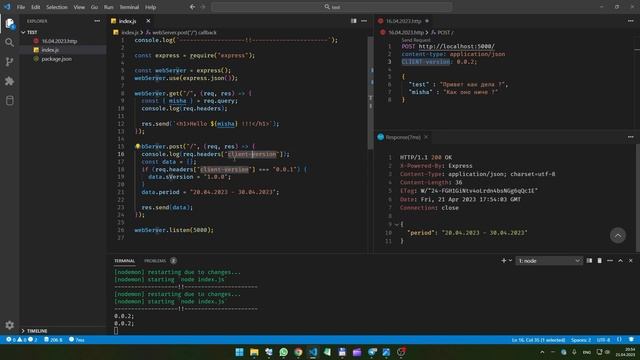This screenshot has width=640, height=360.
Task: Change encoding via UTF-8 status
Action: coord(603,340)
